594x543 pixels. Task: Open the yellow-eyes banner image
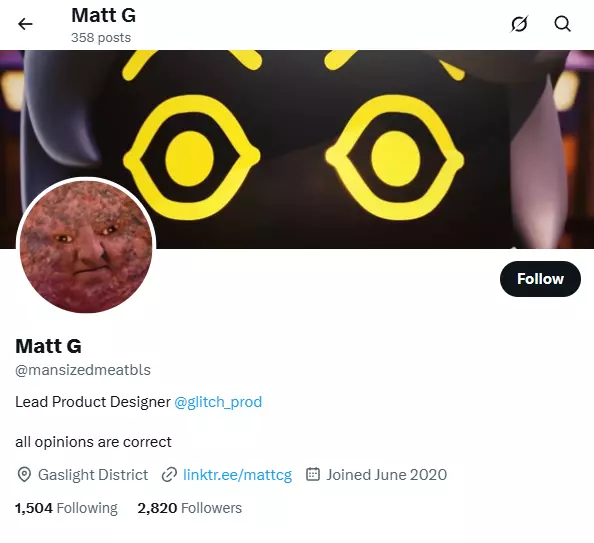click(x=297, y=149)
